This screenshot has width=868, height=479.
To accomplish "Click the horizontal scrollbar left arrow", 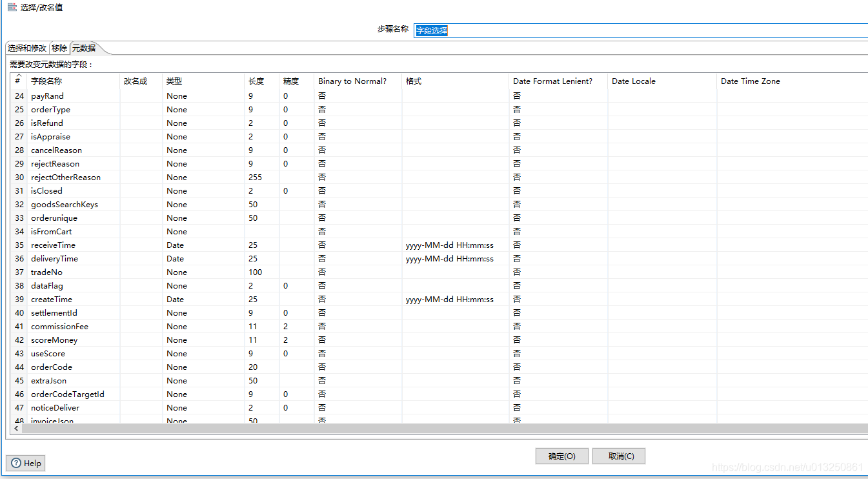I will pos(16,429).
